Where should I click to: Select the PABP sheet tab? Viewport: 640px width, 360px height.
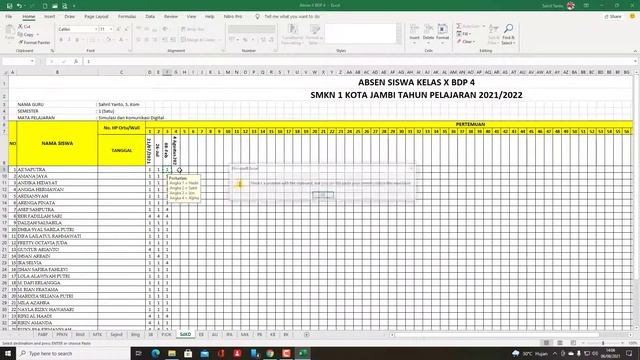tap(42, 335)
